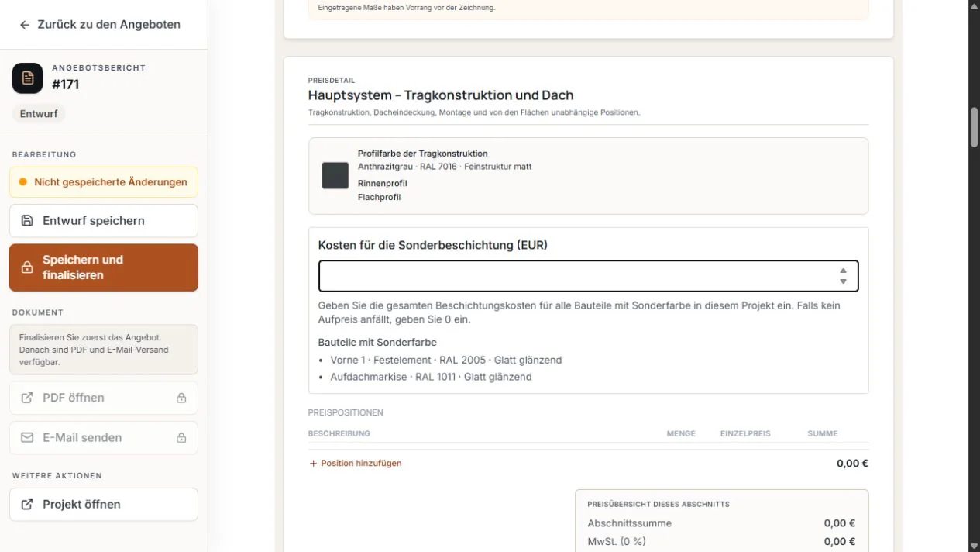Click the MENGE column header
This screenshot has height=552, width=980.
click(681, 434)
